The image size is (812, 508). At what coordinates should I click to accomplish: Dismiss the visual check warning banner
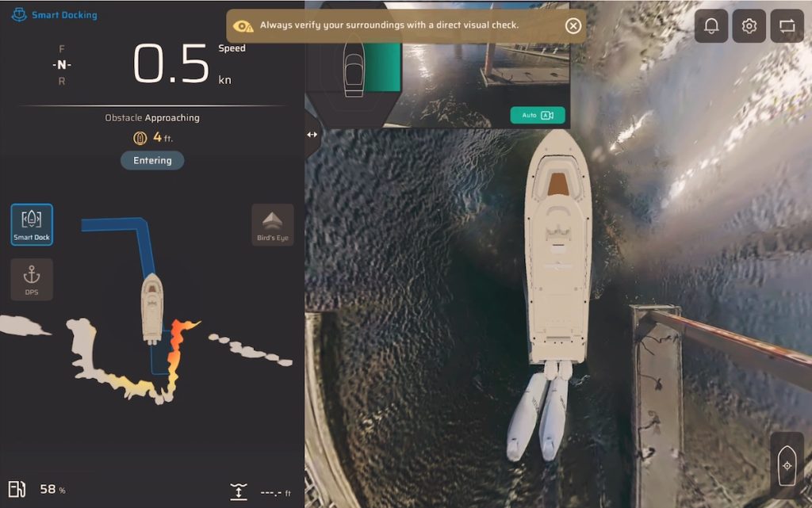[x=573, y=25]
